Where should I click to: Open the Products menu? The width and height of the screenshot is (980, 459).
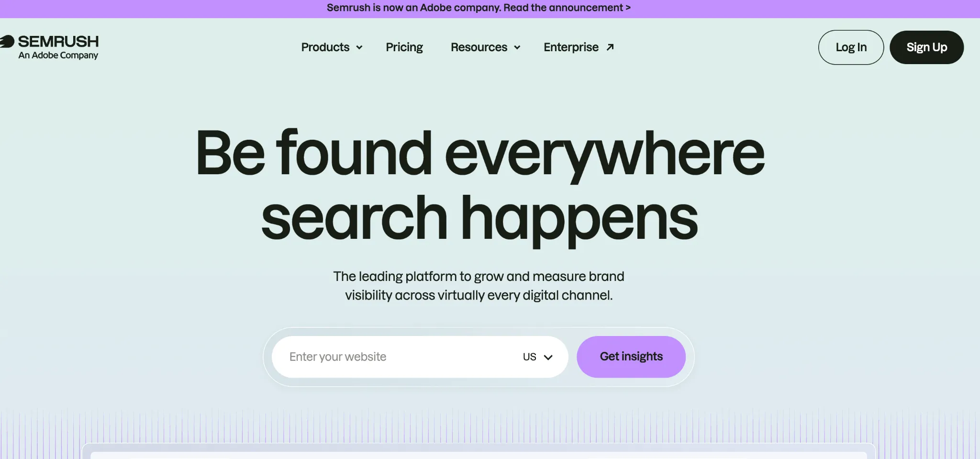[x=325, y=47]
